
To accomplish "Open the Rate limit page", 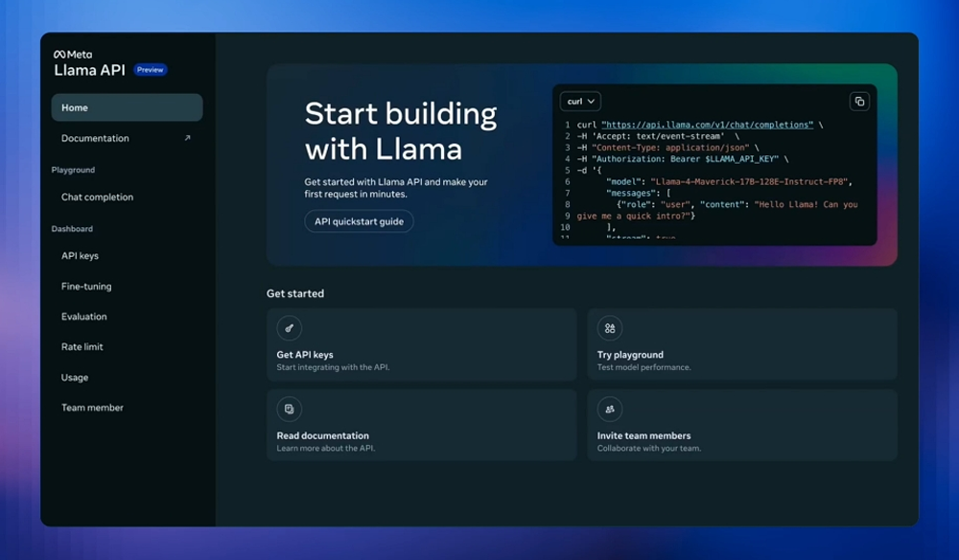I will point(82,347).
